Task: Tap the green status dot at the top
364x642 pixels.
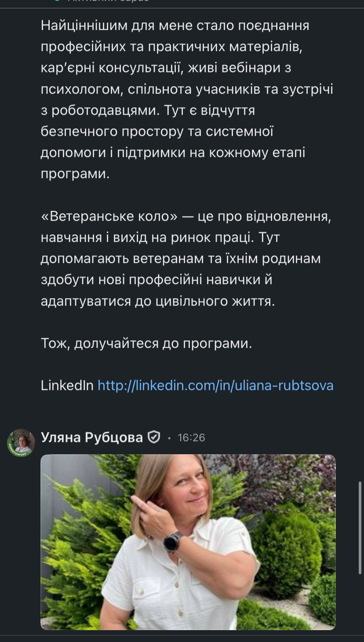Action: point(56,1)
